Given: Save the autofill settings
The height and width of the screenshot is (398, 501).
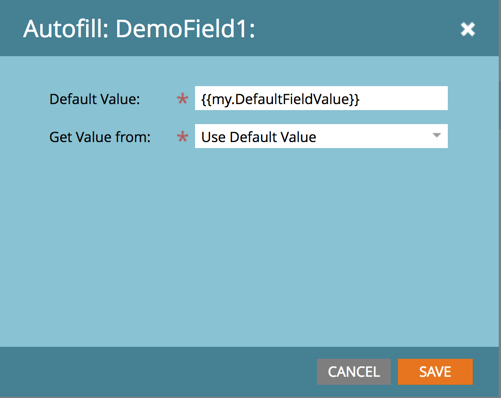Looking at the screenshot, I should (435, 372).
